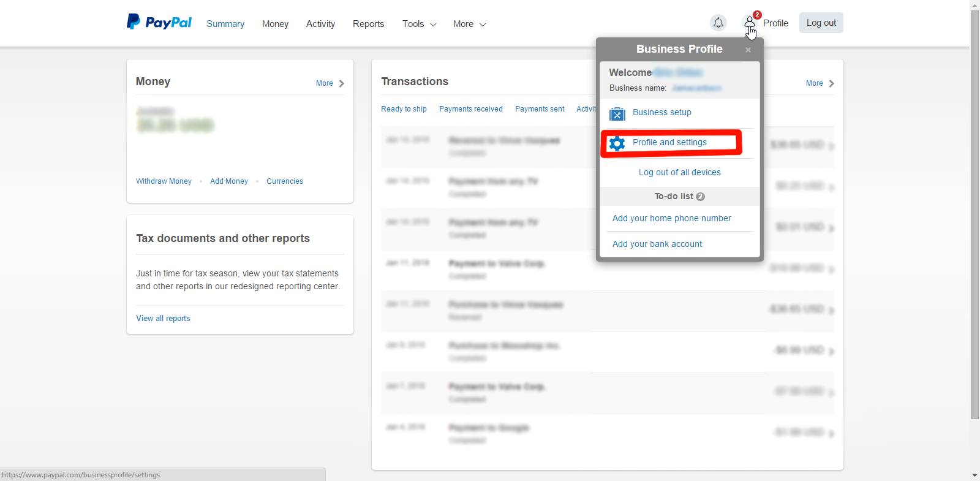Open Profile and settings link
980x481 pixels.
tap(669, 142)
